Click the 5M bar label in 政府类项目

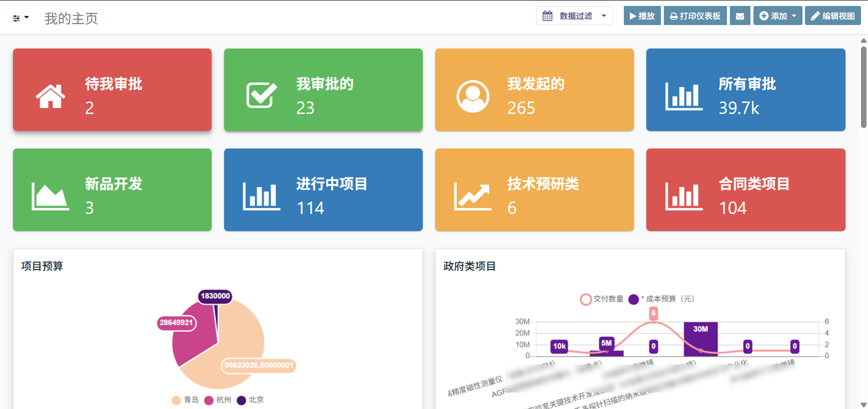click(x=606, y=343)
